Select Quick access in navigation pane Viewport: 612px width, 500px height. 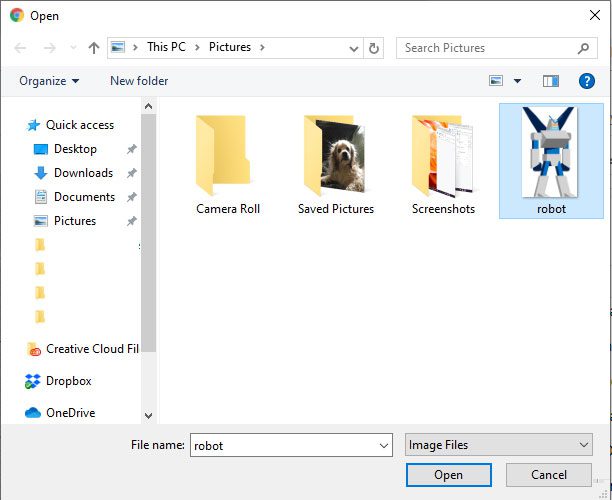tap(80, 125)
